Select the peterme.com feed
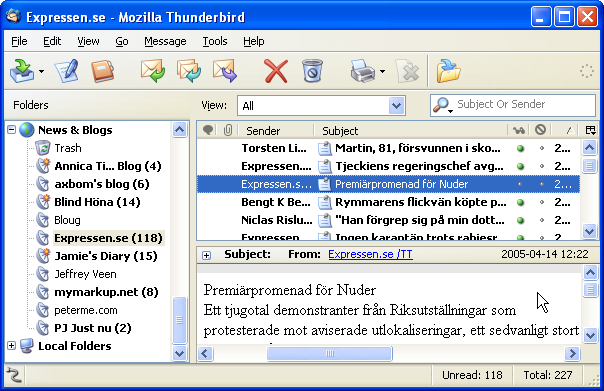Image resolution: width=604 pixels, height=391 pixels. tap(86, 310)
